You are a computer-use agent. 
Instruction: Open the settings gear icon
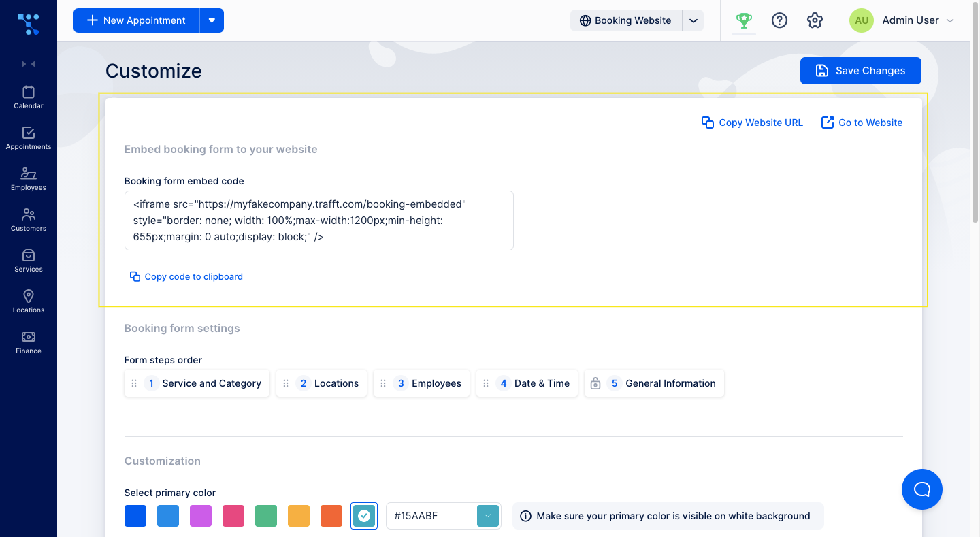(x=815, y=20)
